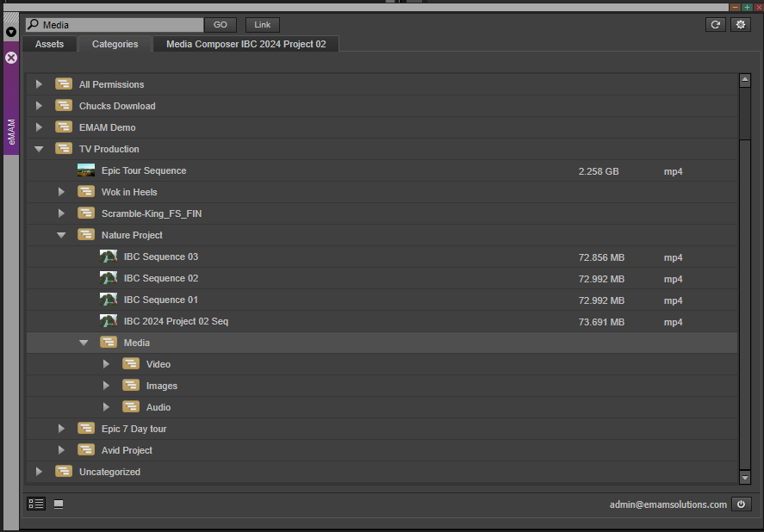
Task: Open the settings gear icon
Action: coord(741,25)
